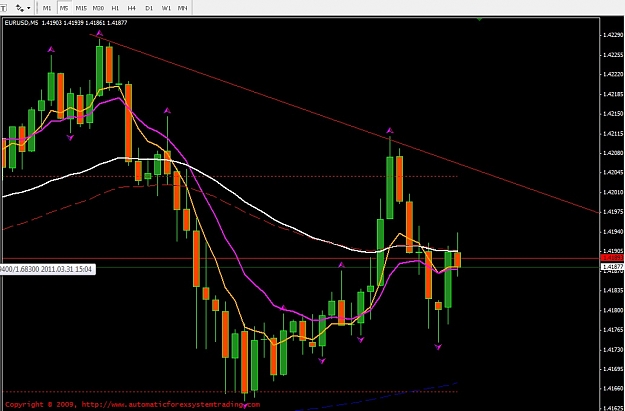Switch chart to M30 timeframe

tap(98, 8)
